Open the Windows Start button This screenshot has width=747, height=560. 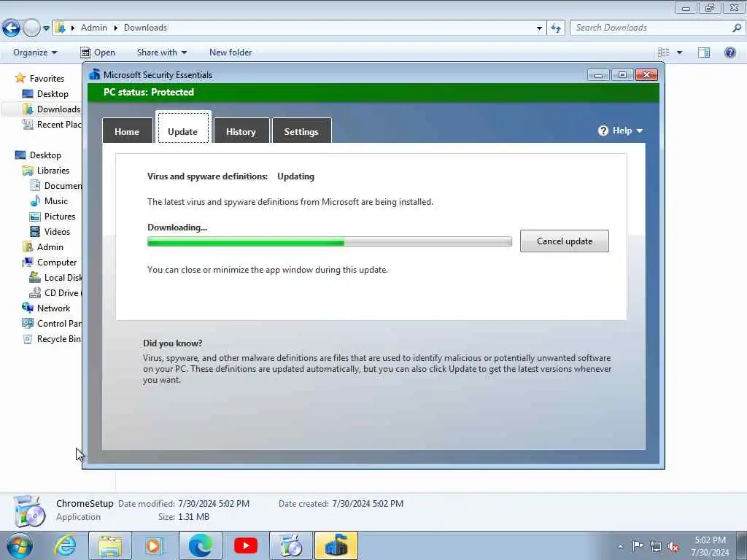pyautogui.click(x=19, y=545)
